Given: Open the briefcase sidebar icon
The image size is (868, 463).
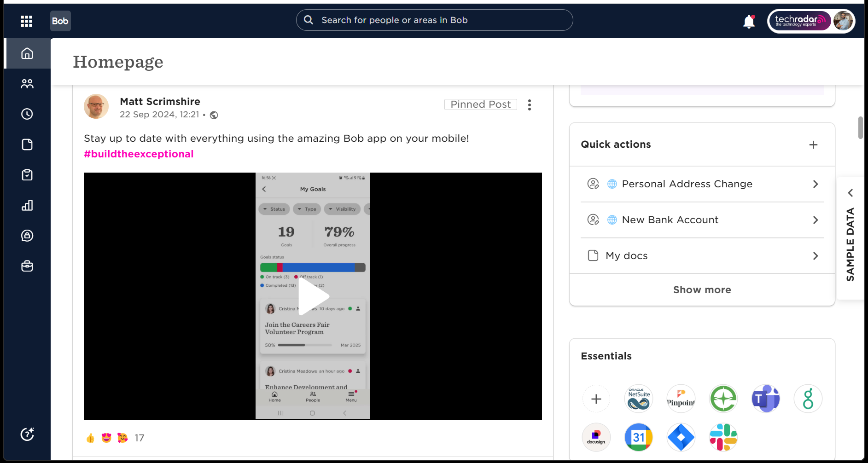Looking at the screenshot, I should pos(27,266).
